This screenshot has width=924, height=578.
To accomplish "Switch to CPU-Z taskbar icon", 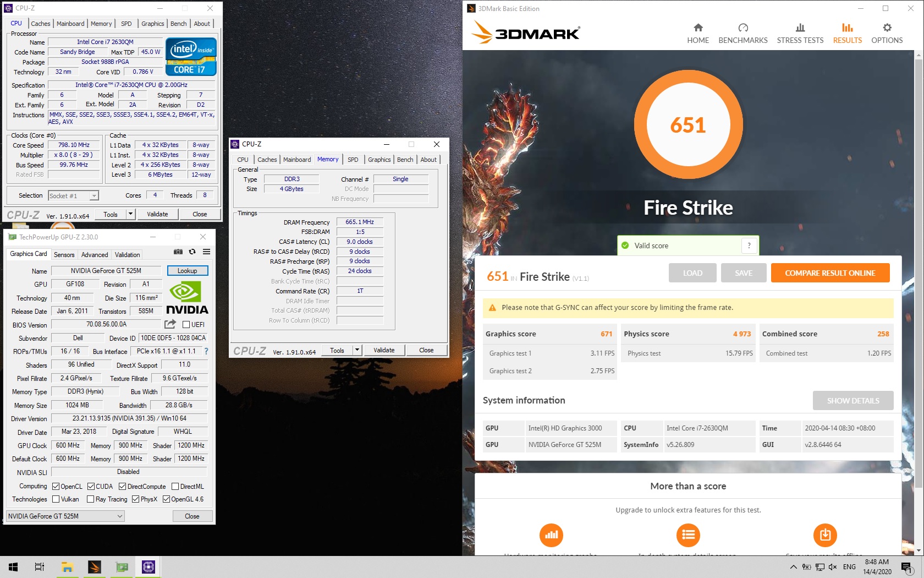I will [148, 567].
